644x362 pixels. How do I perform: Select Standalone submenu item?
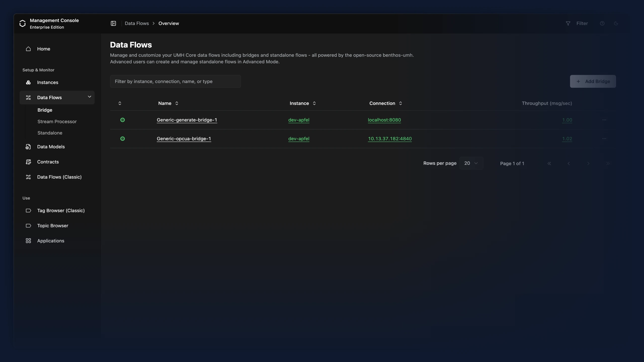50,133
